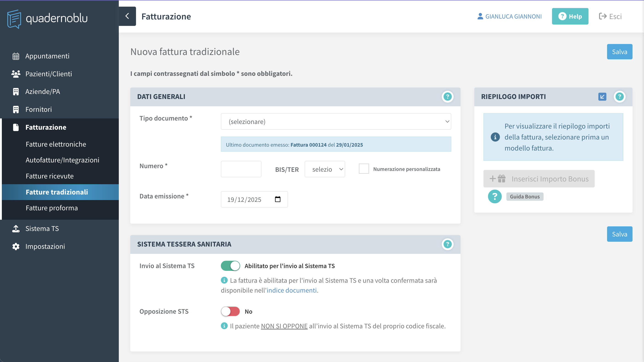Disable the Invio al Sistema TS toggle
Image resolution: width=644 pixels, height=362 pixels.
(x=230, y=266)
